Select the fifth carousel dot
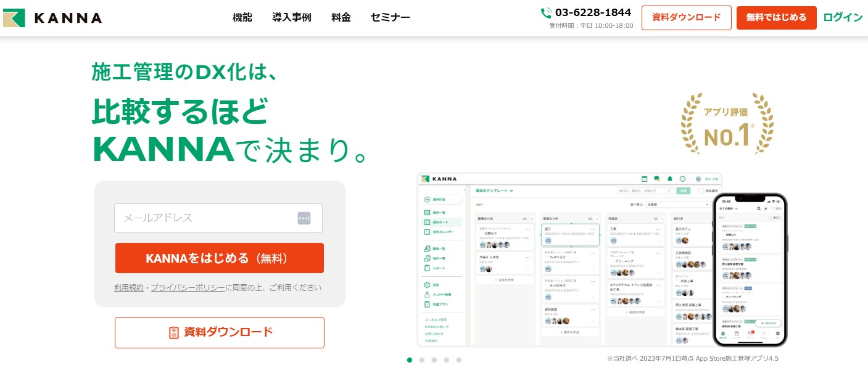868x373 pixels. click(459, 359)
